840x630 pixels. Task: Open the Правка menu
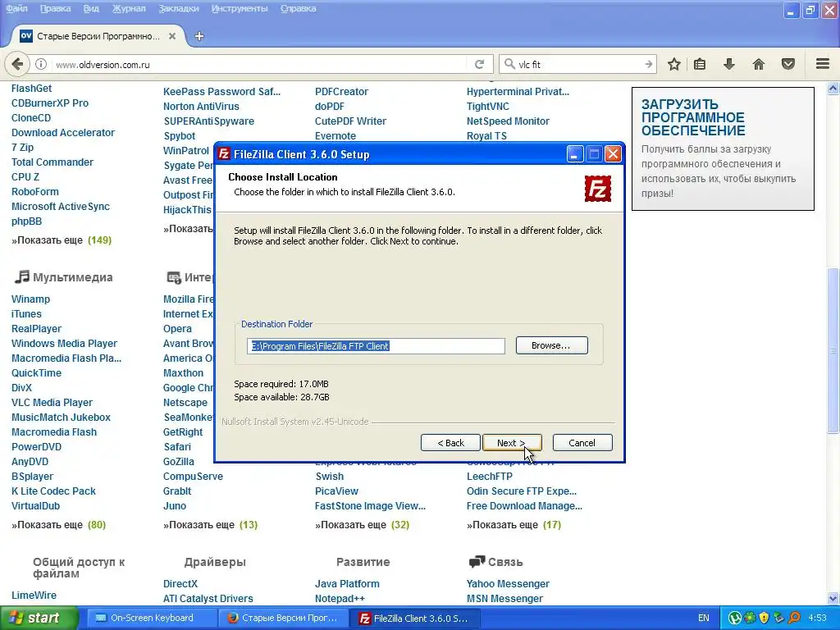click(55, 8)
